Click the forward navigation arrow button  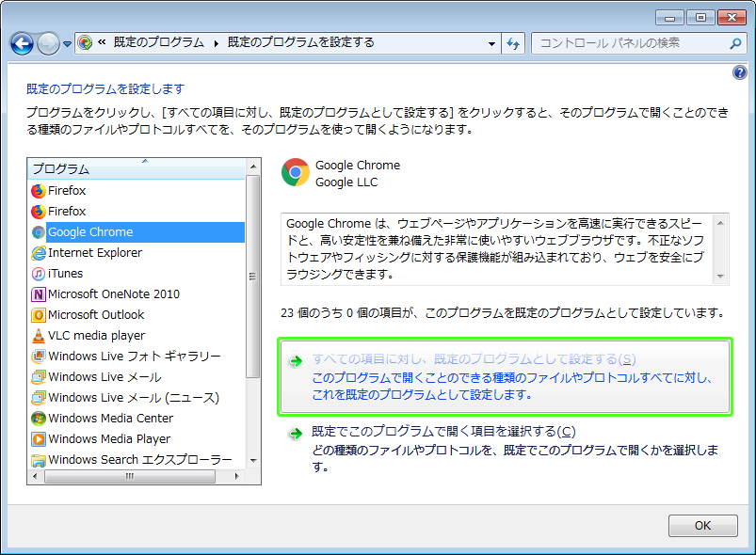(48, 44)
